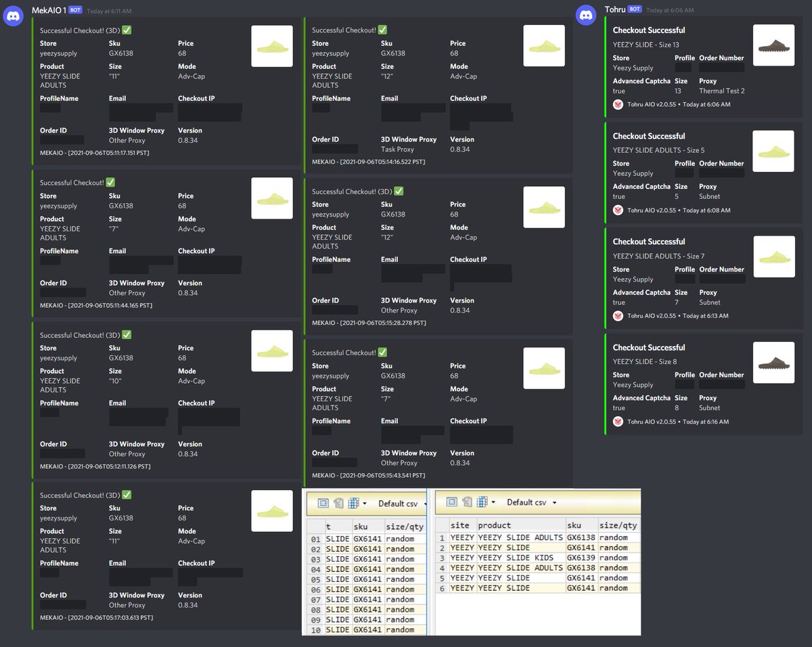Open the Tohru bot avatar

[587, 14]
